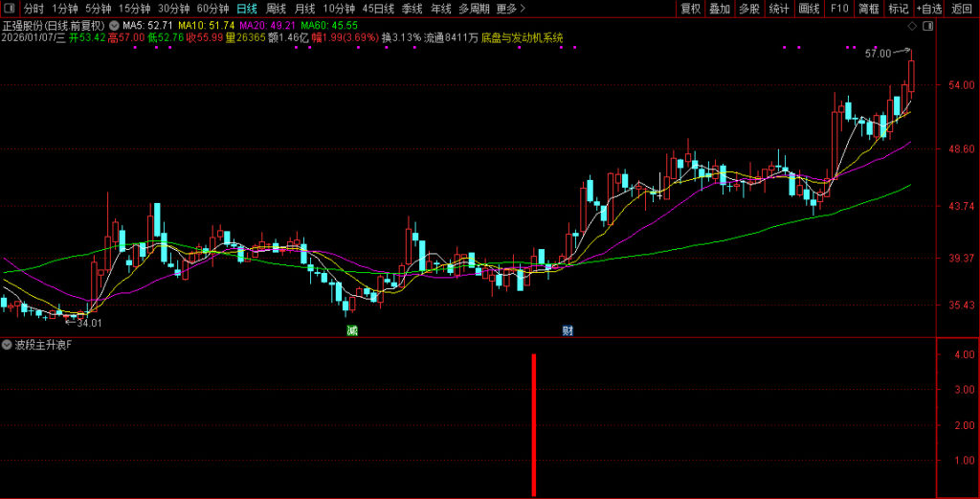Expand the 波段主升浪F indicator dropdown
The height and width of the screenshot is (499, 980).
click(8, 344)
